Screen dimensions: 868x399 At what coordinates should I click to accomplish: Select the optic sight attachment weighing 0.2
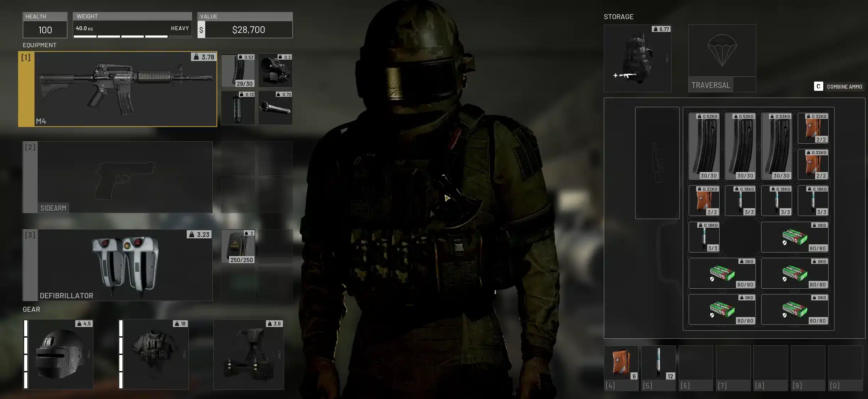tap(275, 71)
